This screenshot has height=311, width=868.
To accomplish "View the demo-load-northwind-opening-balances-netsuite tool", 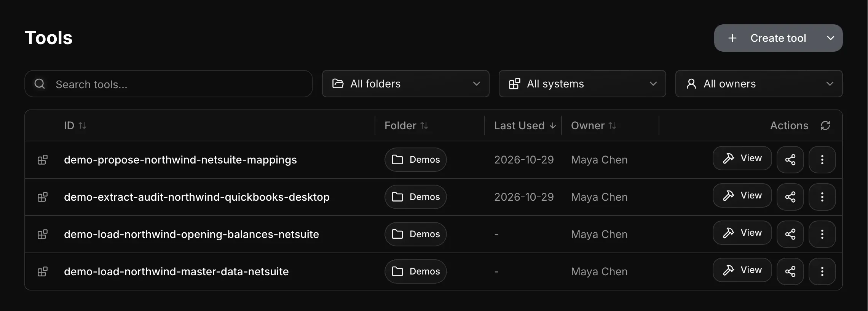I will (742, 233).
